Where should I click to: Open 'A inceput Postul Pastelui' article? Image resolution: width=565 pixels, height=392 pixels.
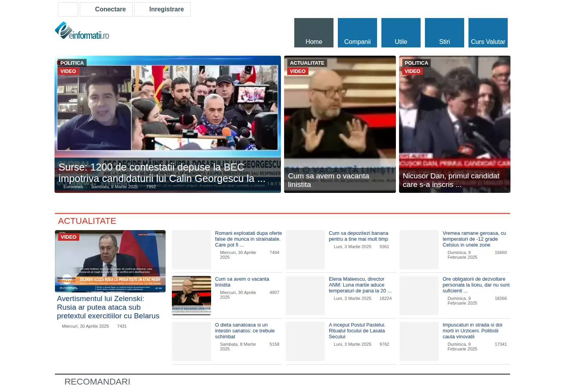pyautogui.click(x=357, y=331)
